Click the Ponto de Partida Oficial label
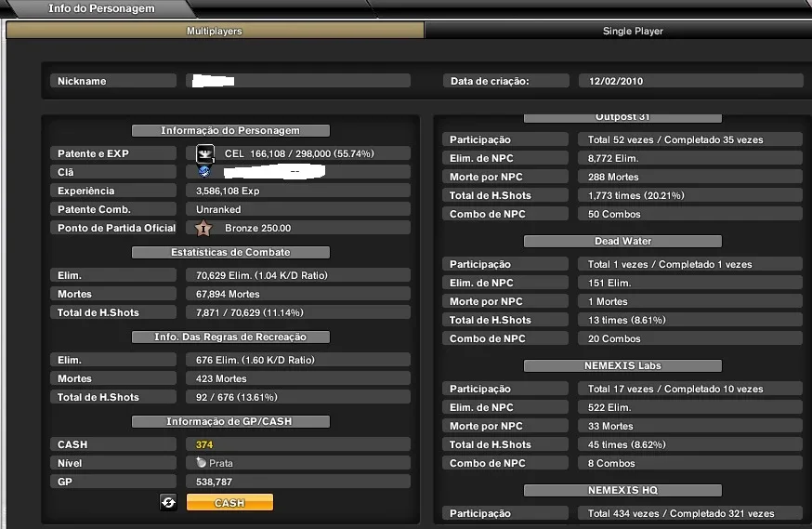Viewport: 812px width, 529px height. point(116,229)
